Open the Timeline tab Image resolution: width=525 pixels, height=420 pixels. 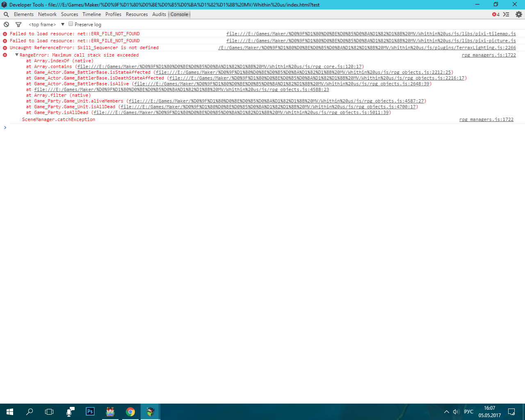91,14
